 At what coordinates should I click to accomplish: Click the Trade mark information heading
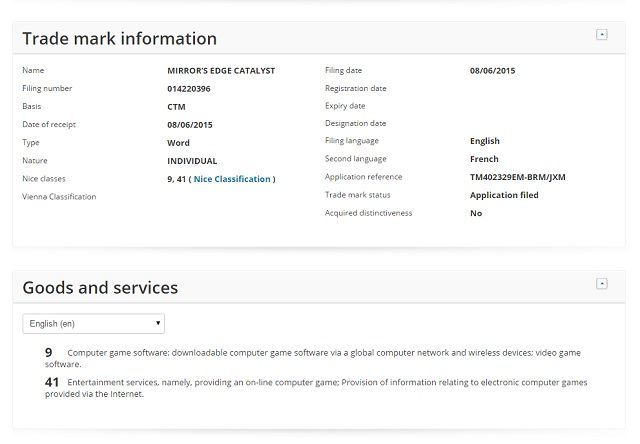120,39
